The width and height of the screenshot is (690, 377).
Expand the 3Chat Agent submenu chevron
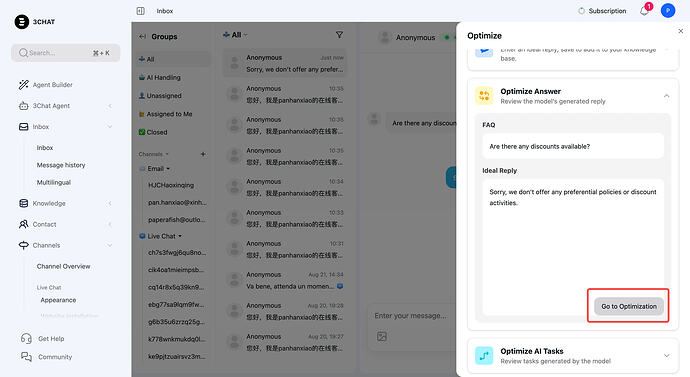[110, 106]
